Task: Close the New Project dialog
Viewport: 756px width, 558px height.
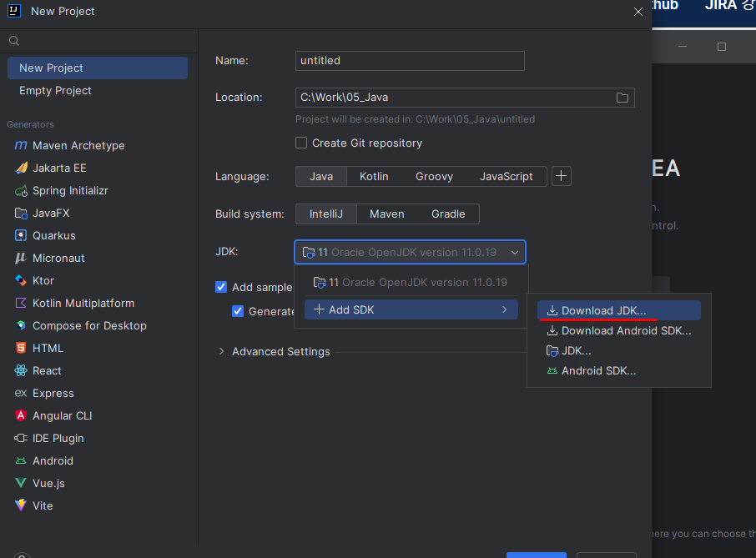Action: (638, 12)
